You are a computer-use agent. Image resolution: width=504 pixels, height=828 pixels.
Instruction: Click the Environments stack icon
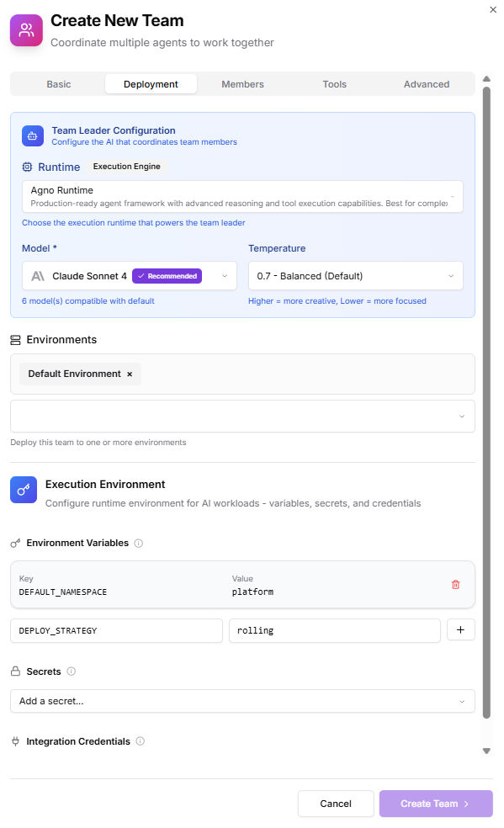pyautogui.click(x=15, y=340)
